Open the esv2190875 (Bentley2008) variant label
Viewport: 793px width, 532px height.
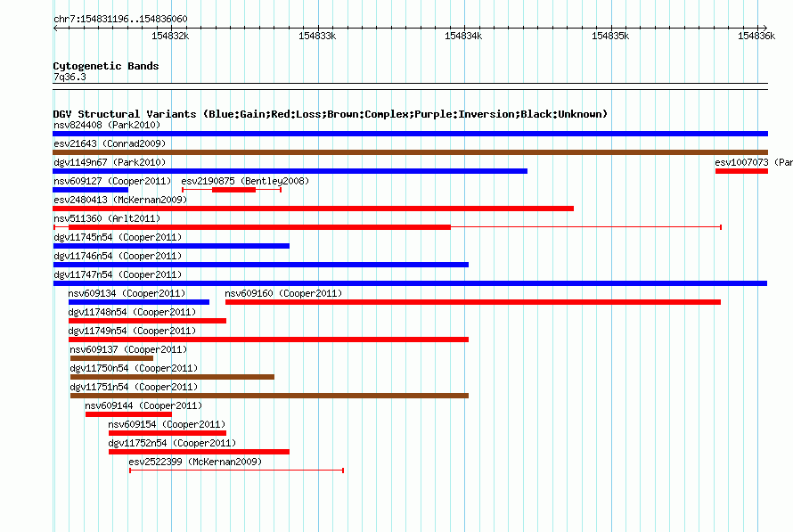pyautogui.click(x=245, y=181)
